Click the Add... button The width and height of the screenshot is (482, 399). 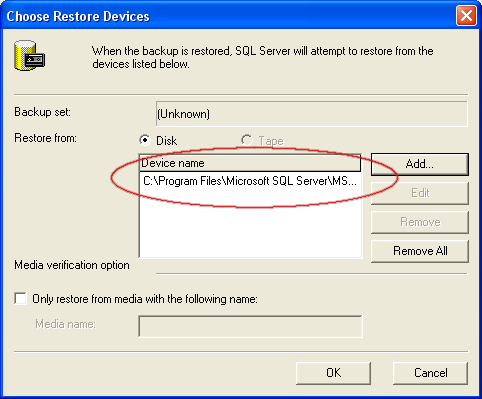pyautogui.click(x=420, y=164)
